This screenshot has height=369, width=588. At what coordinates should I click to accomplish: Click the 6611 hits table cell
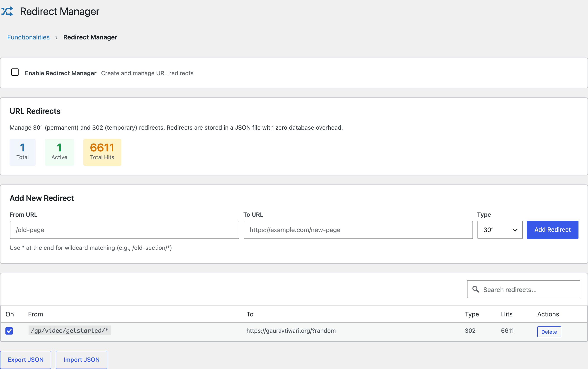507,331
